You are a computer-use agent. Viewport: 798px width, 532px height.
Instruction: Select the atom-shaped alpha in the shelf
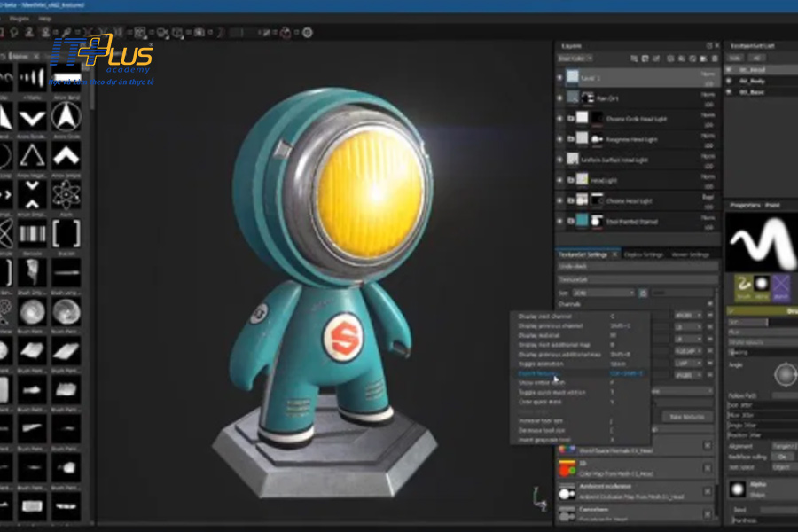[x=66, y=193]
